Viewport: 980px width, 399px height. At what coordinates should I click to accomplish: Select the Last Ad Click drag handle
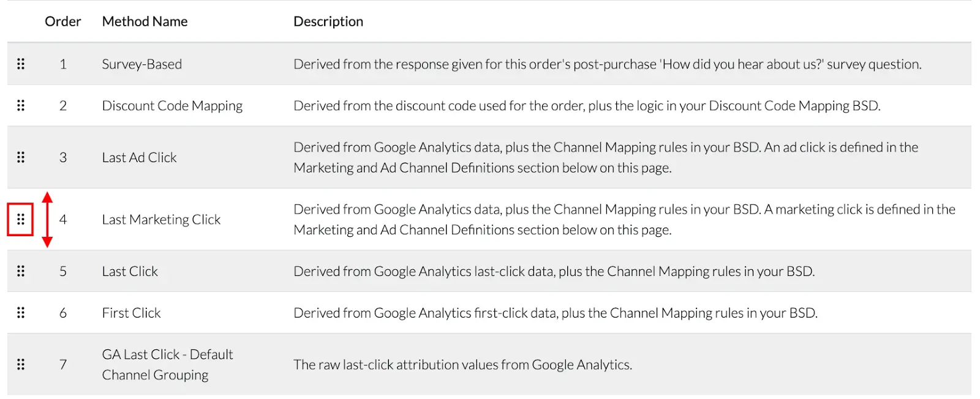pyautogui.click(x=21, y=157)
